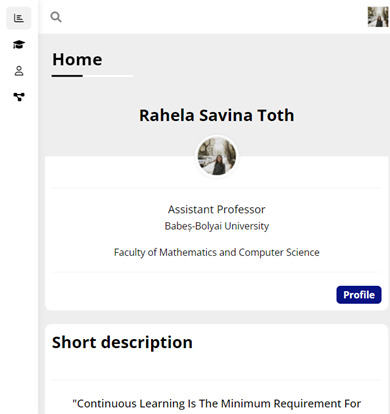Click the magnifying glass search icon

click(x=56, y=17)
